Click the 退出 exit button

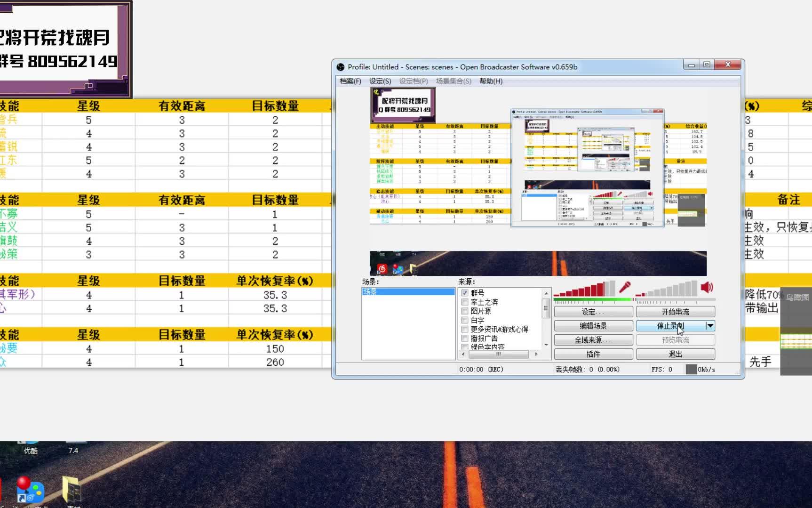[x=676, y=354]
